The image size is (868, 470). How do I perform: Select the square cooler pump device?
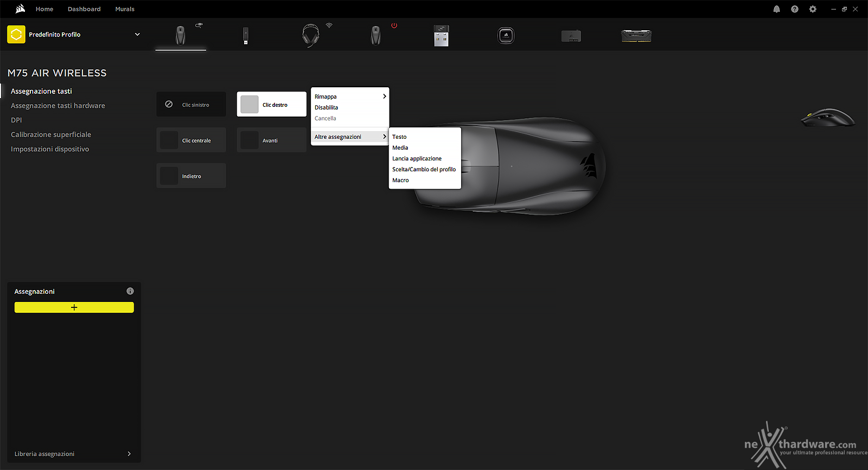[506, 36]
